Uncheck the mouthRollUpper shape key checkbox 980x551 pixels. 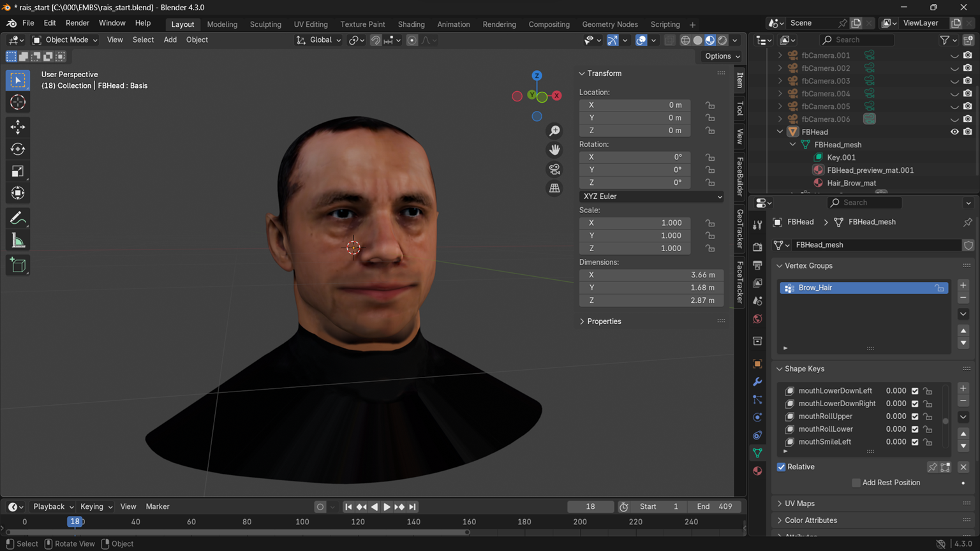coord(915,416)
